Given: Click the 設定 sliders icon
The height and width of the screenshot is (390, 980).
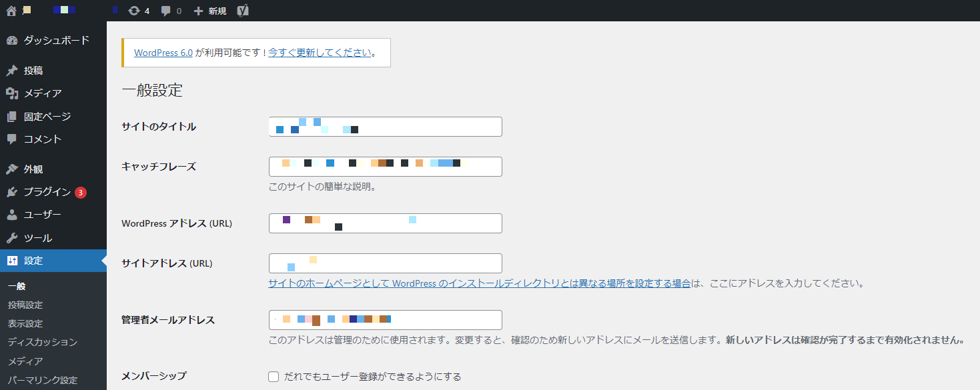Looking at the screenshot, I should 12,261.
